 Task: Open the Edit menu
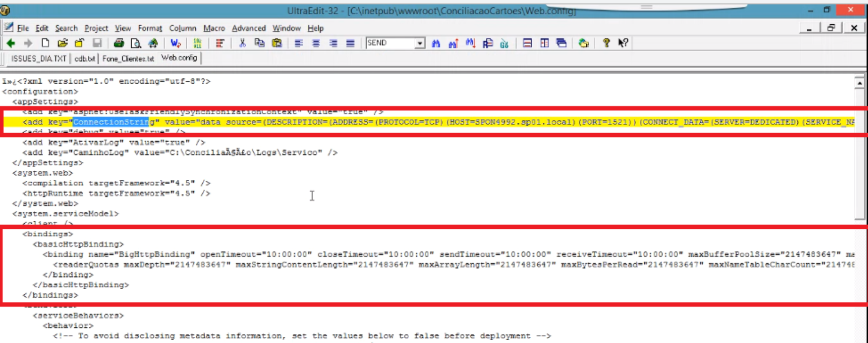[x=42, y=29]
